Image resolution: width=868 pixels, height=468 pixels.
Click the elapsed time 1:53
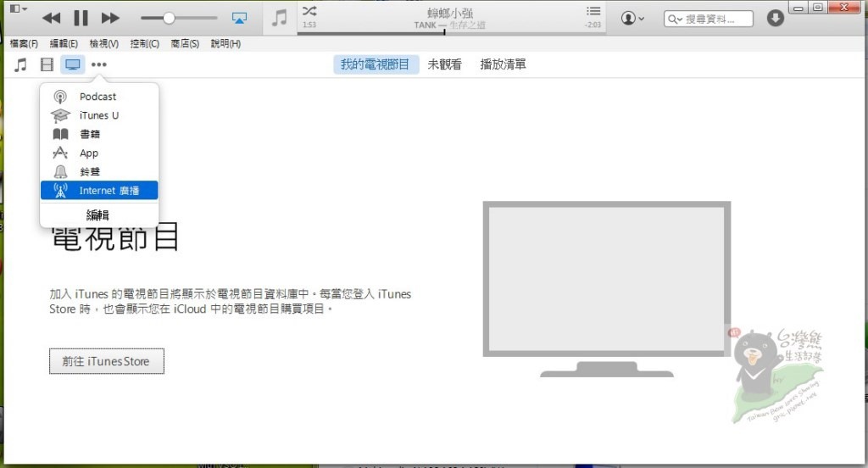point(309,25)
